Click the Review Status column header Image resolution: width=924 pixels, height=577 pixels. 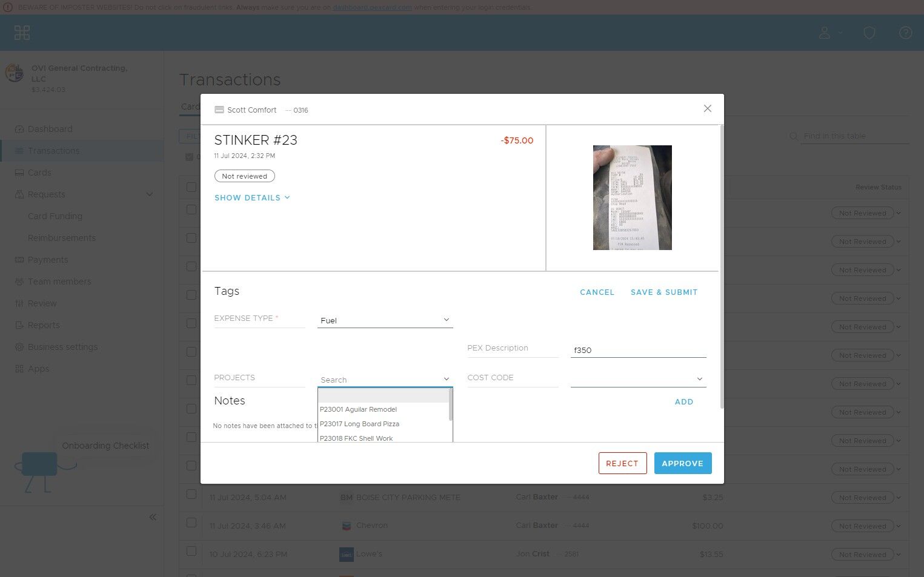point(878,187)
